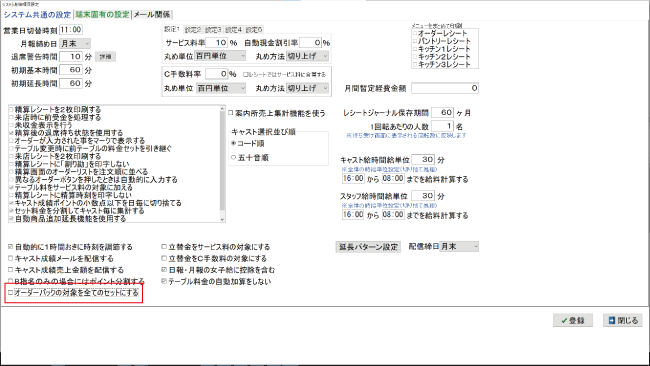This screenshot has height=366, width=650.
Task: Open the 月報締め日 dropdown
Action: click(75, 44)
